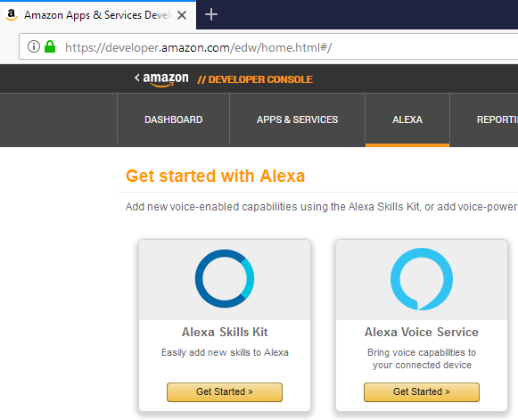Screen dimensions: 518x420
Task: Click the DEVELOPER CONSOLE header link
Action: pos(255,79)
